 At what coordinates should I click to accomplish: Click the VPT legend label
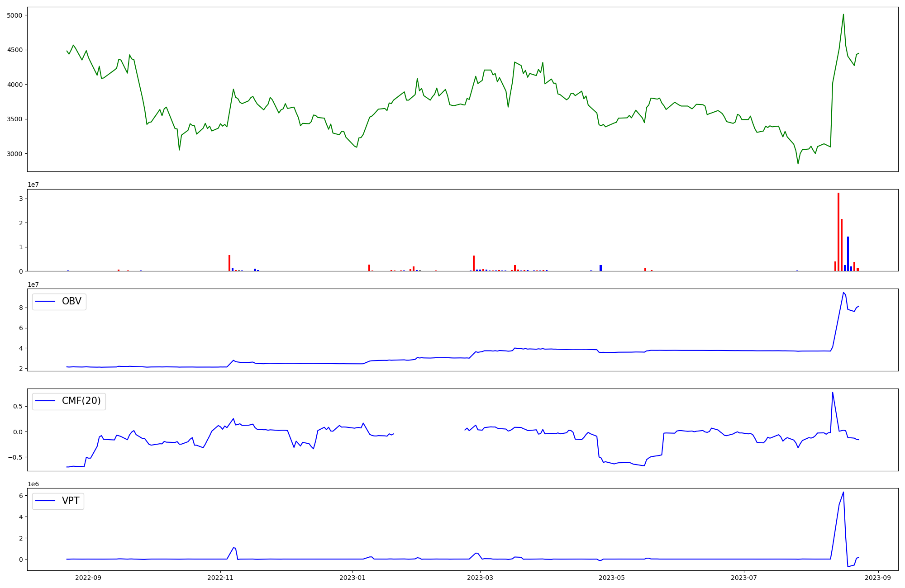tap(71, 501)
